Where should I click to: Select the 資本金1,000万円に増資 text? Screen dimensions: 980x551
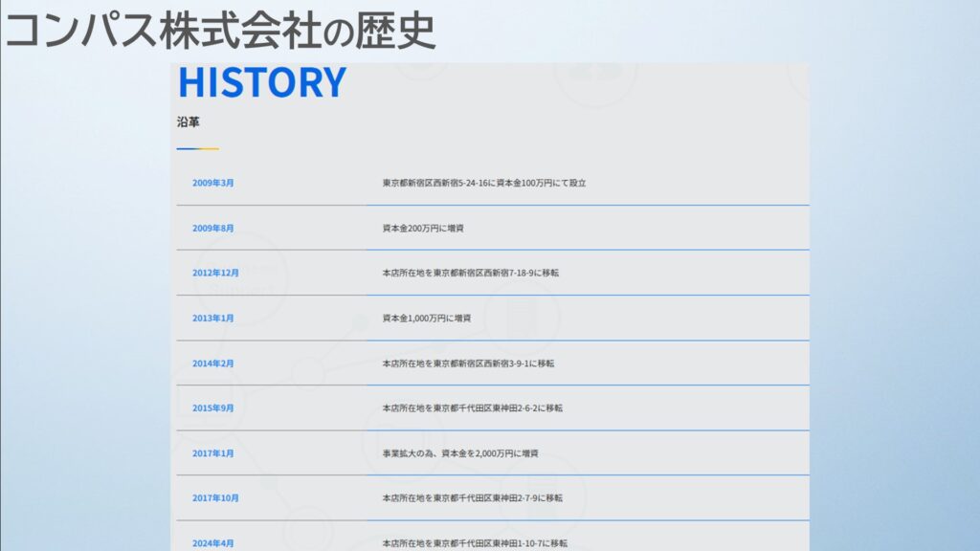click(426, 319)
